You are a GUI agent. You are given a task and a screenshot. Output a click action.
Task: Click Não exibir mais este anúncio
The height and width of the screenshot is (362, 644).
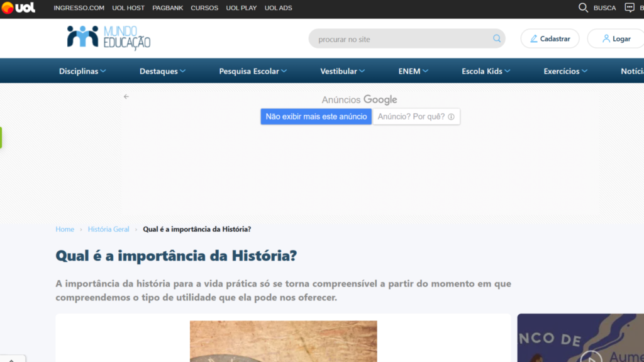tap(316, 116)
